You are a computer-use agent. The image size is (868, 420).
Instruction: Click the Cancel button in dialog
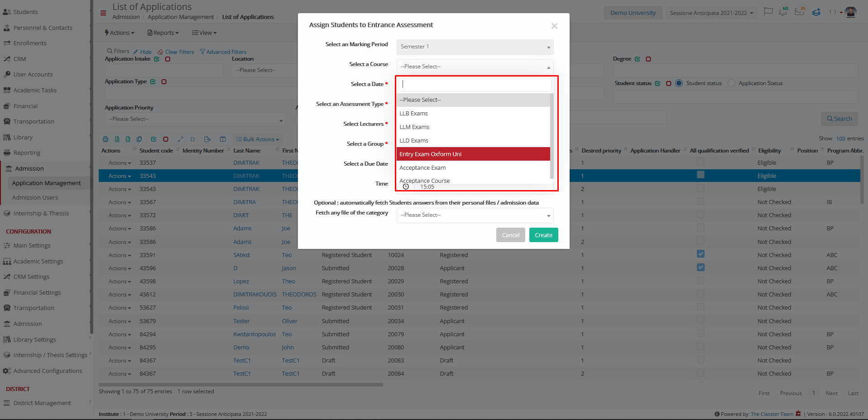(x=510, y=235)
